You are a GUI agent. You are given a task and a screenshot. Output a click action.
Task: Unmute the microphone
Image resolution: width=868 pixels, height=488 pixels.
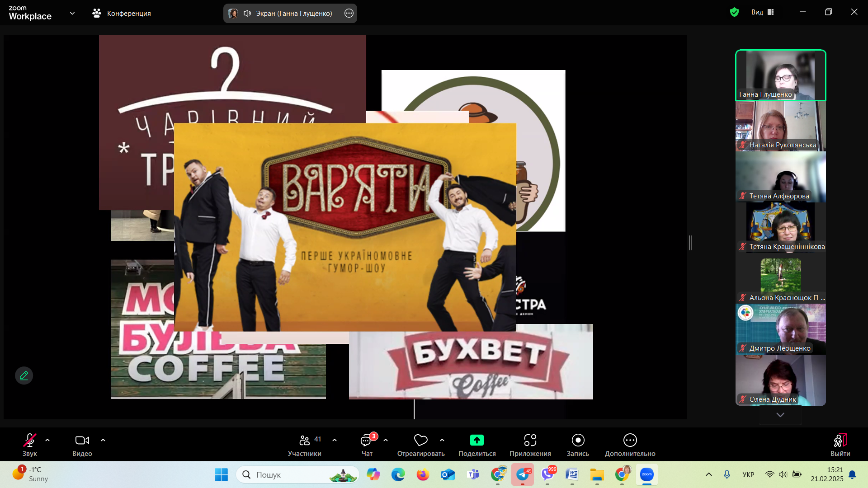30,445
